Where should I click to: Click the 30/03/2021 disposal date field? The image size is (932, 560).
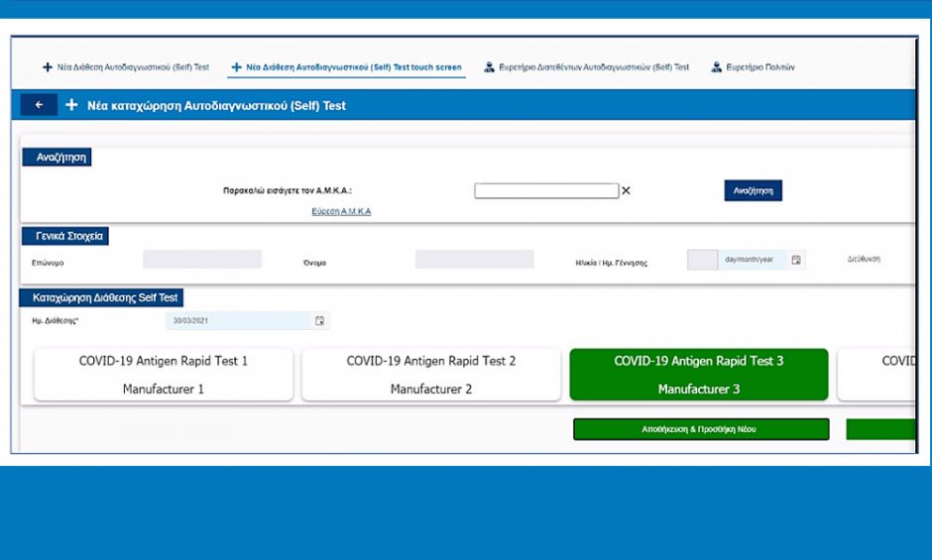click(238, 321)
